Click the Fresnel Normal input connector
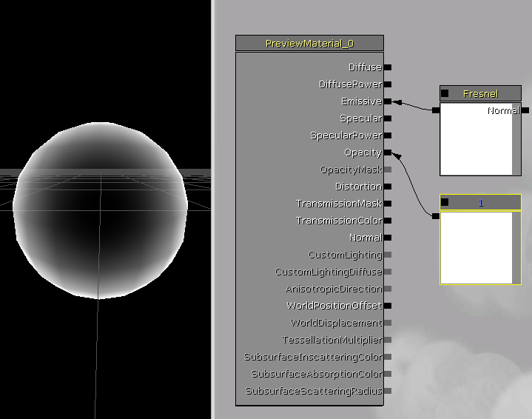The width and height of the screenshot is (532, 419). (525, 110)
